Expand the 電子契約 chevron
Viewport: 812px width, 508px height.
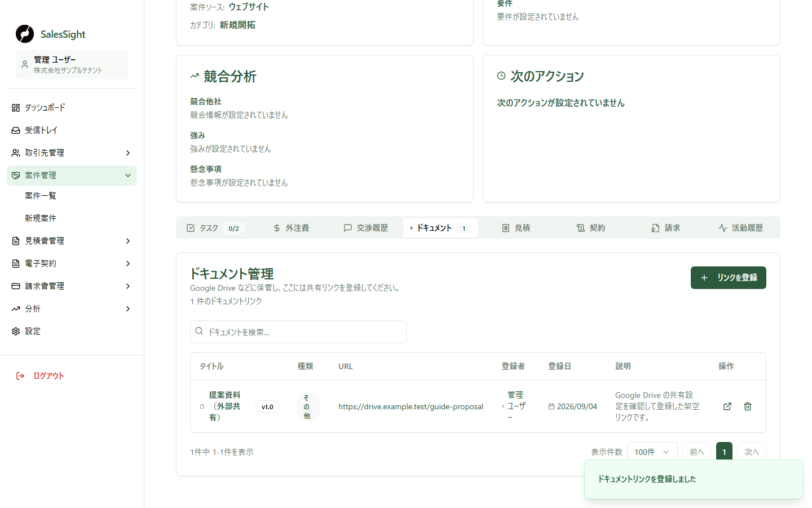pyautogui.click(x=128, y=264)
